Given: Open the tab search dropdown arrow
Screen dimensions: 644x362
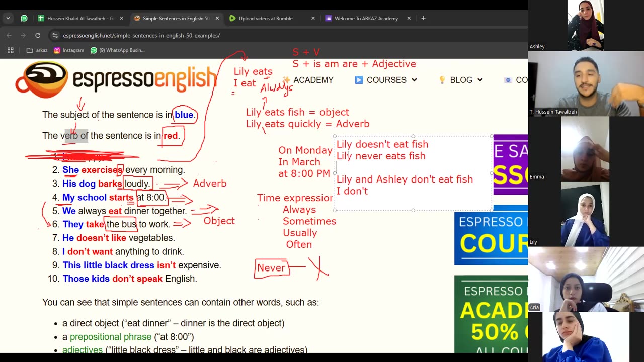Looking at the screenshot, I should pyautogui.click(x=8, y=18).
